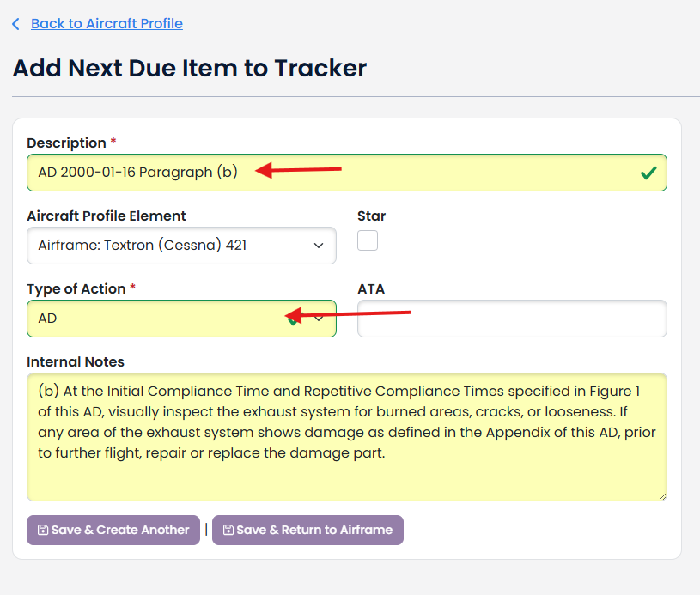Screen dimensions: 700x595
Task: Click the back chevron arrow icon
Action: point(15,24)
